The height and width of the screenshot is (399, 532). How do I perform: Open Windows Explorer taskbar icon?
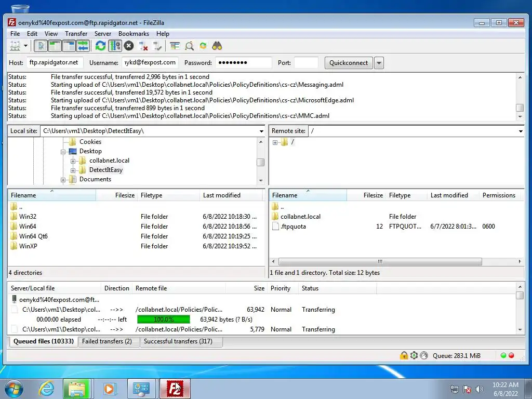pyautogui.click(x=77, y=389)
